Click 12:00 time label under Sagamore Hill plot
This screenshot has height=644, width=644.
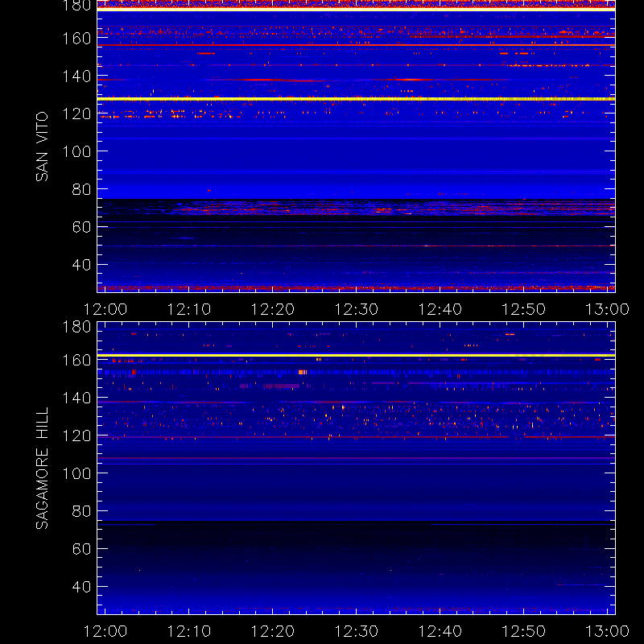[x=105, y=631]
